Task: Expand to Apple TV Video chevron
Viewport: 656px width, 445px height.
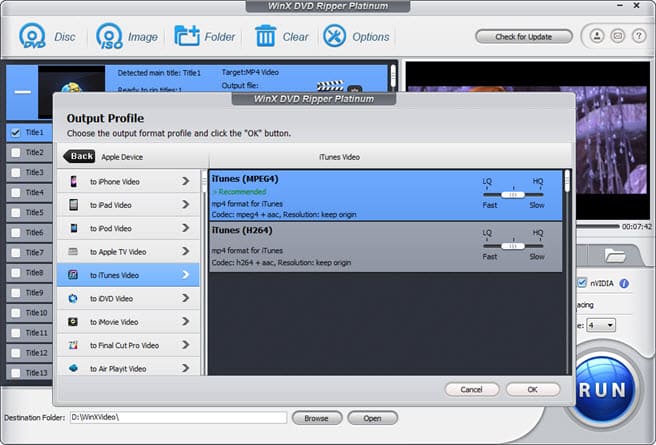Action: 186,251
